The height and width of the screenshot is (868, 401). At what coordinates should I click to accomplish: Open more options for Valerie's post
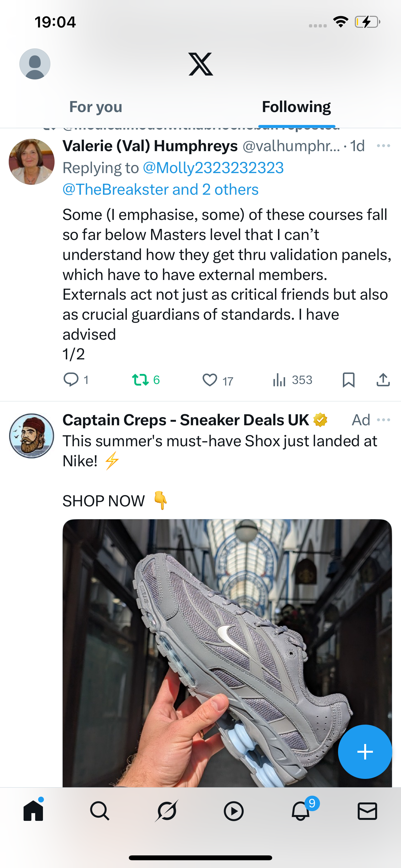click(384, 146)
